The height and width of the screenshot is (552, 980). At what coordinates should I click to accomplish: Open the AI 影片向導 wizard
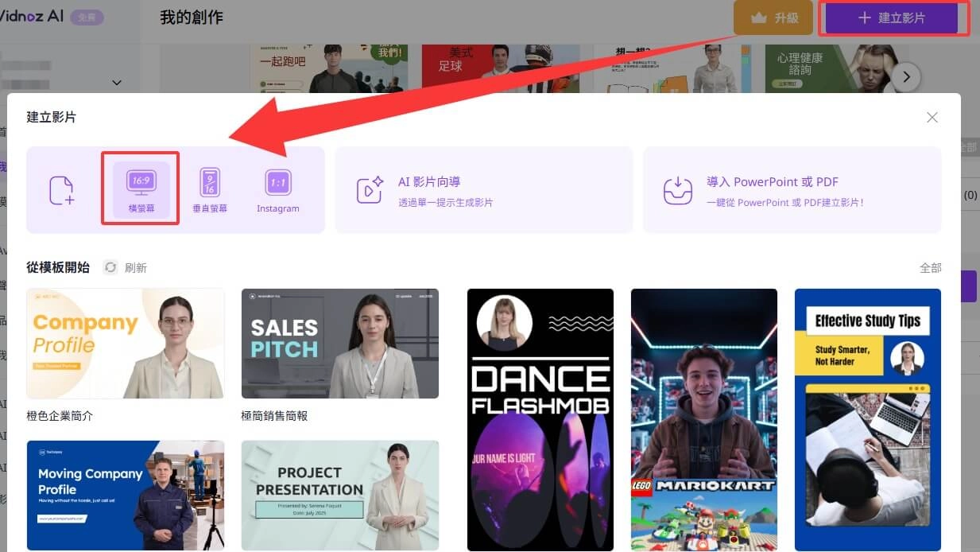[483, 190]
